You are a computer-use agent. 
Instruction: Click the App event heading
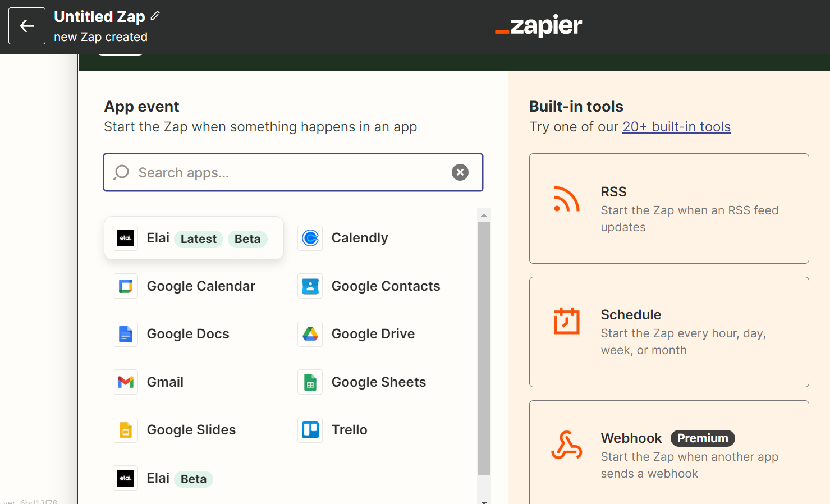click(142, 107)
